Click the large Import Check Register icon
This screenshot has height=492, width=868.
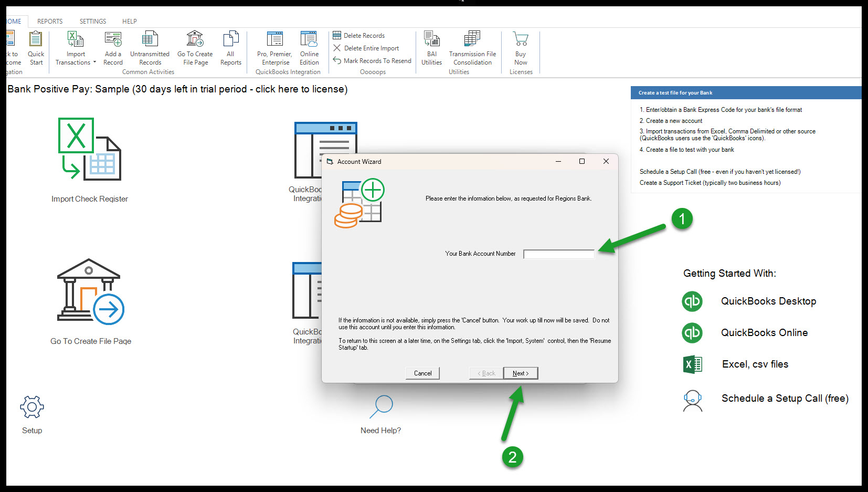(90, 150)
